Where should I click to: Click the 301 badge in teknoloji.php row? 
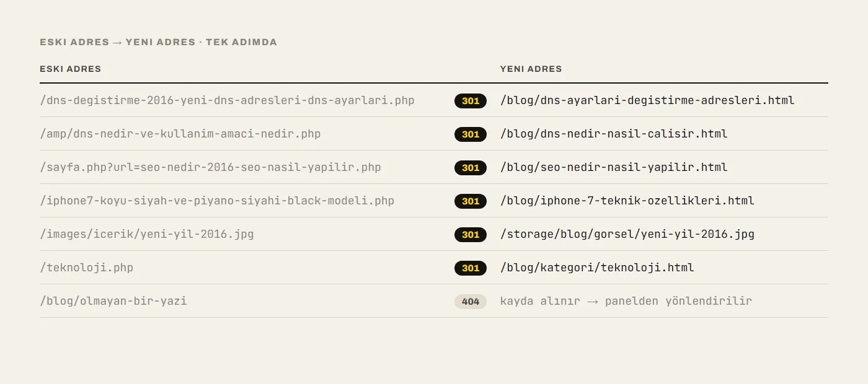pos(471,268)
